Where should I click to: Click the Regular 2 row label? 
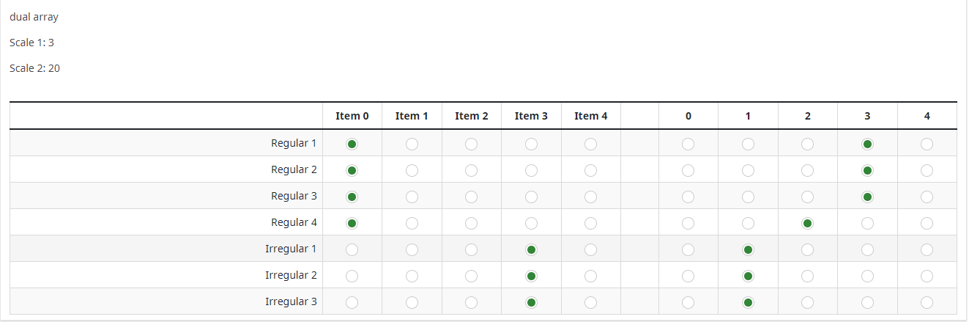click(x=293, y=169)
